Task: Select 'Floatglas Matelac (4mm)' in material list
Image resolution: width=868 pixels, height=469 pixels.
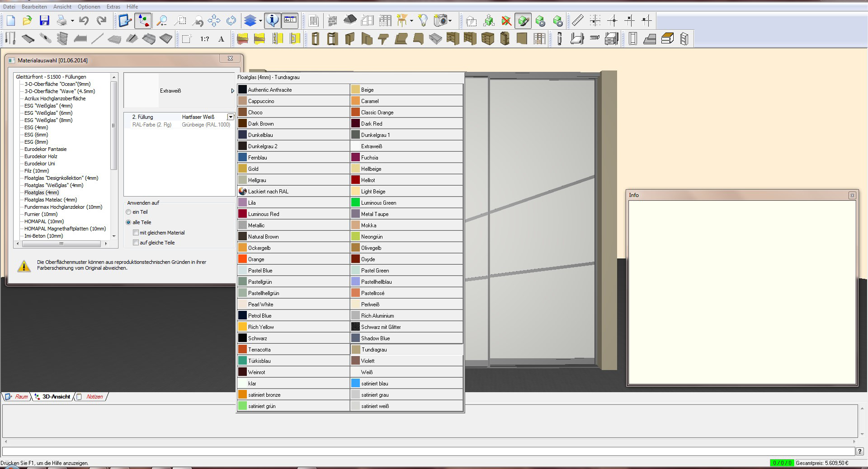Action: click(51, 200)
